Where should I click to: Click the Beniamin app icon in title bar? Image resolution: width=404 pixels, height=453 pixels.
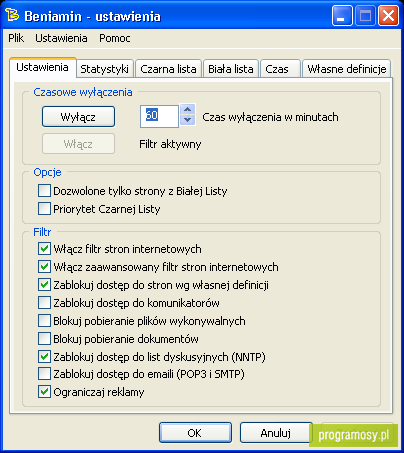coord(12,15)
